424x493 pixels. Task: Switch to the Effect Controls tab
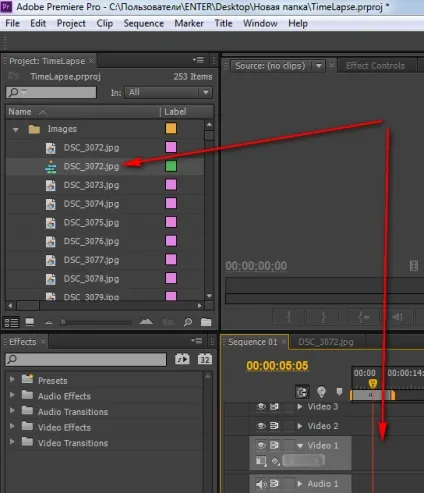(x=375, y=66)
